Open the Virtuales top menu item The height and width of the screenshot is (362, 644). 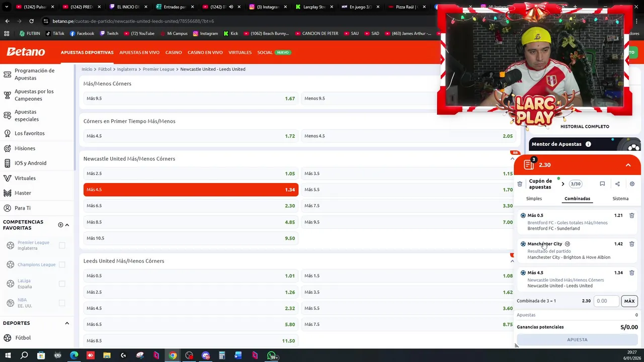coord(240,52)
